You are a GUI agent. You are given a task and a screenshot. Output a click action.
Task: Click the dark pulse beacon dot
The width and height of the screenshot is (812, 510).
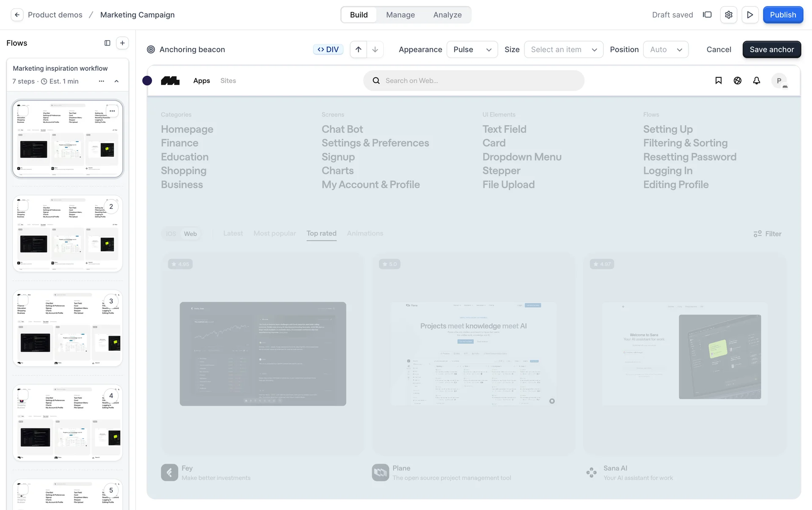pos(147,81)
